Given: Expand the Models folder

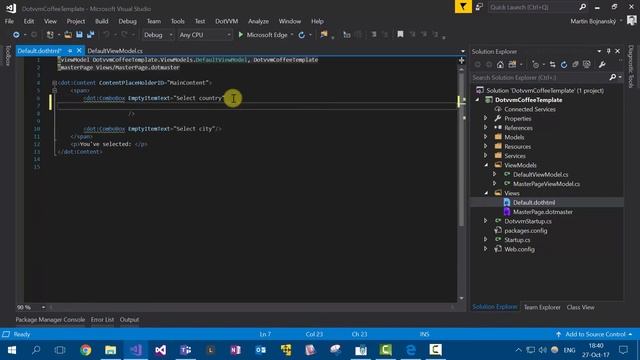Looking at the screenshot, I should coord(486,137).
